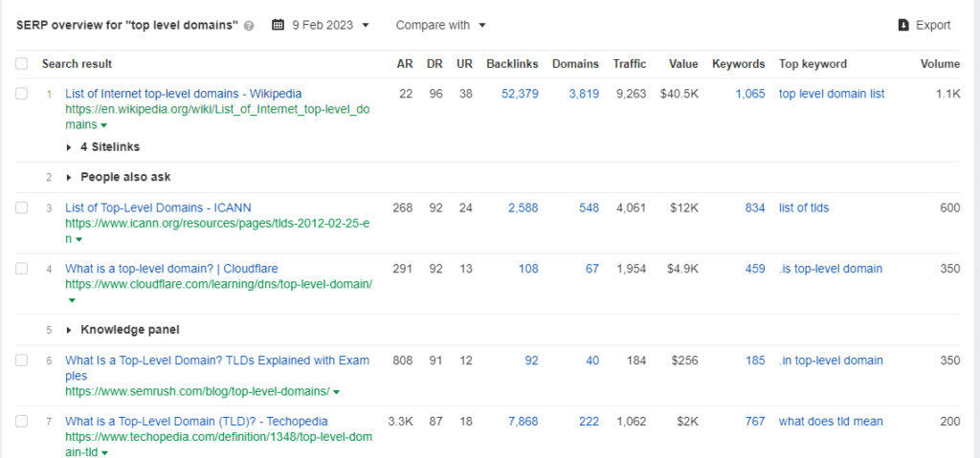
Task: Open the semrush.com blog green URL
Action: tap(197, 392)
